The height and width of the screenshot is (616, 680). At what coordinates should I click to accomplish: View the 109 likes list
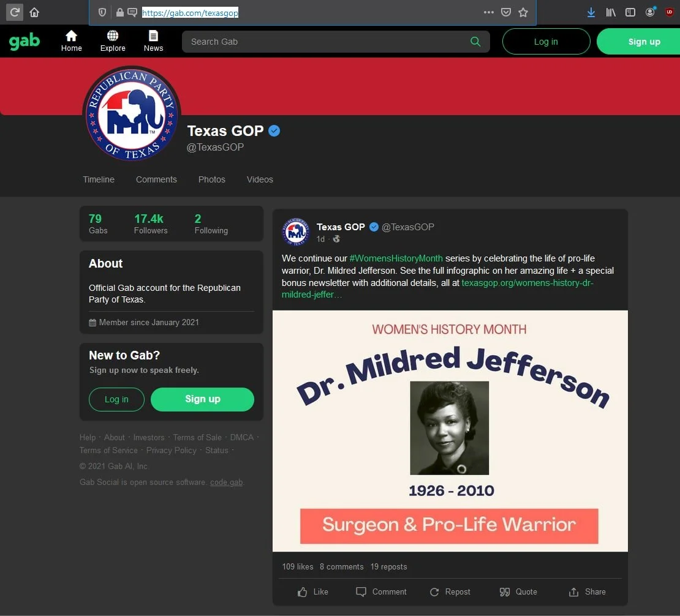click(x=298, y=566)
